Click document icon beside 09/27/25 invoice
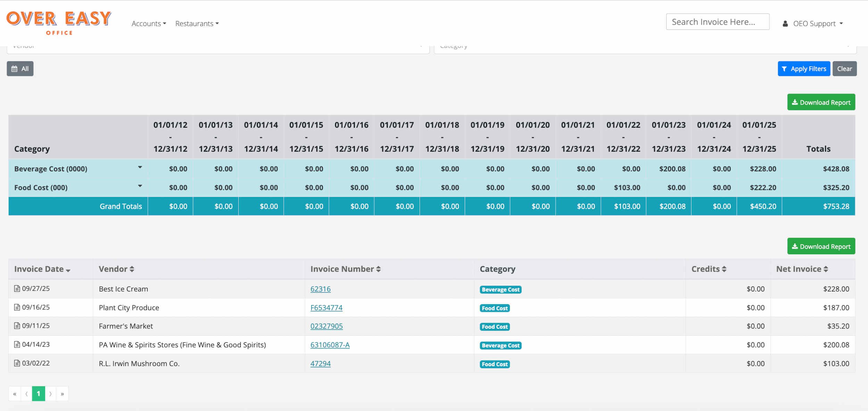This screenshot has height=411, width=868. 17,289
